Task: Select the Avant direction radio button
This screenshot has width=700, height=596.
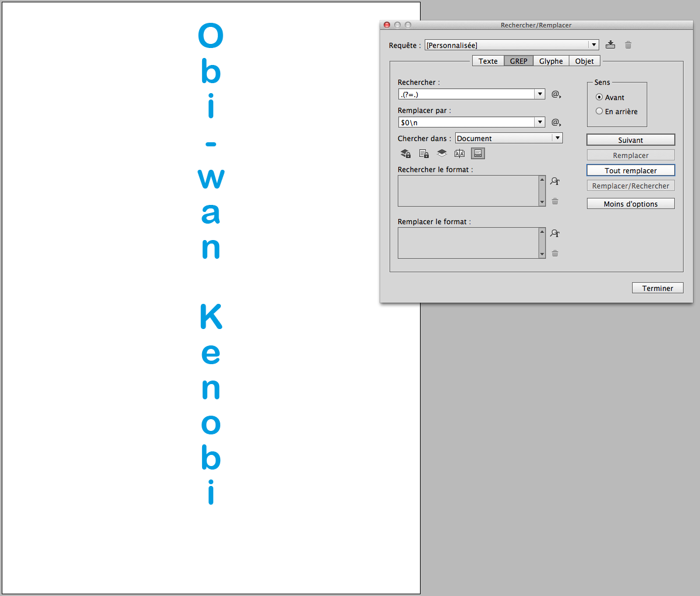Action: click(599, 97)
